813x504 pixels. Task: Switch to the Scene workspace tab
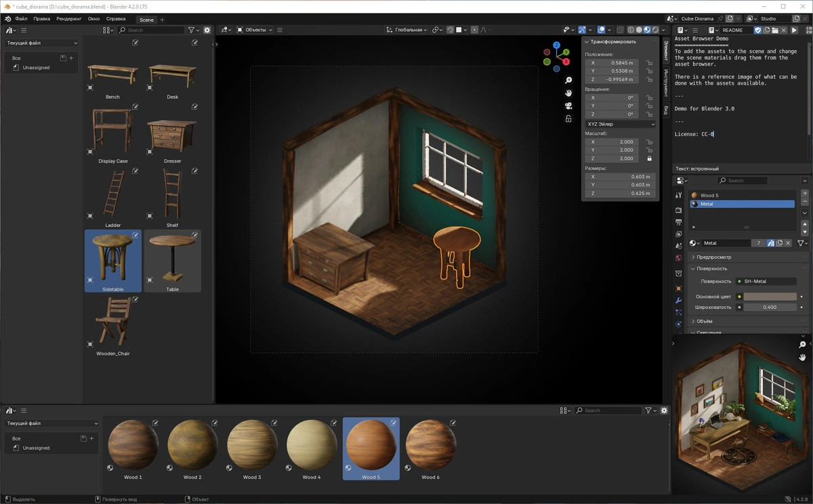point(146,20)
